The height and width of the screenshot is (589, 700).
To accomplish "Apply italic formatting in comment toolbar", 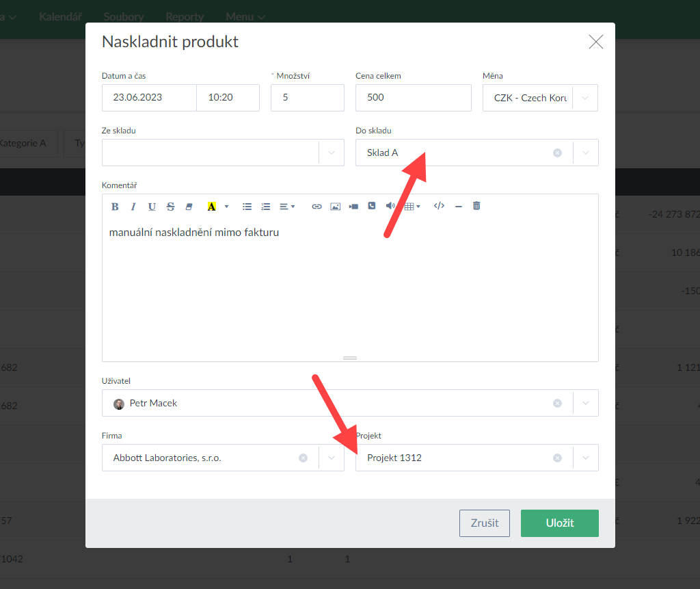I will tap(133, 207).
